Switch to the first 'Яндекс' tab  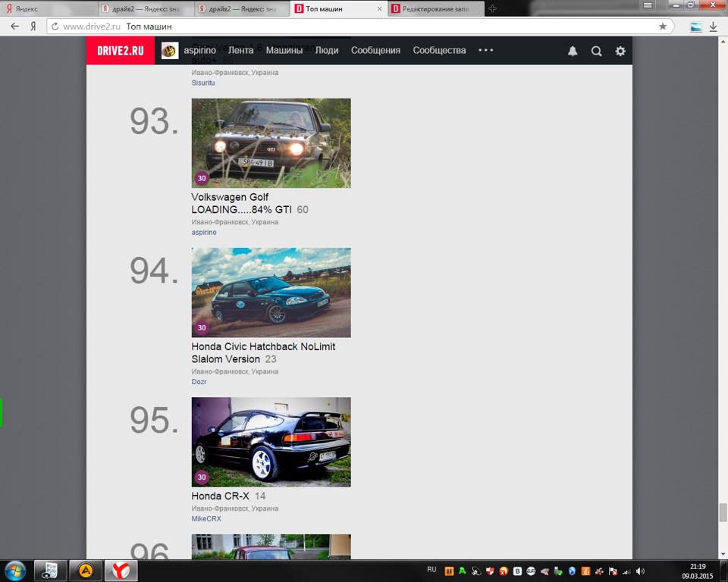click(x=49, y=9)
